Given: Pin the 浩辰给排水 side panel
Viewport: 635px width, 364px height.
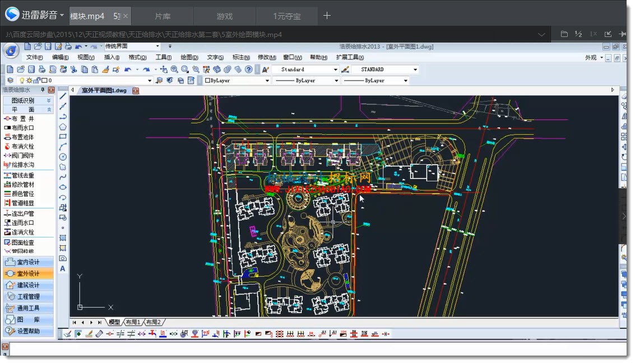Looking at the screenshot, I should tap(43, 90).
